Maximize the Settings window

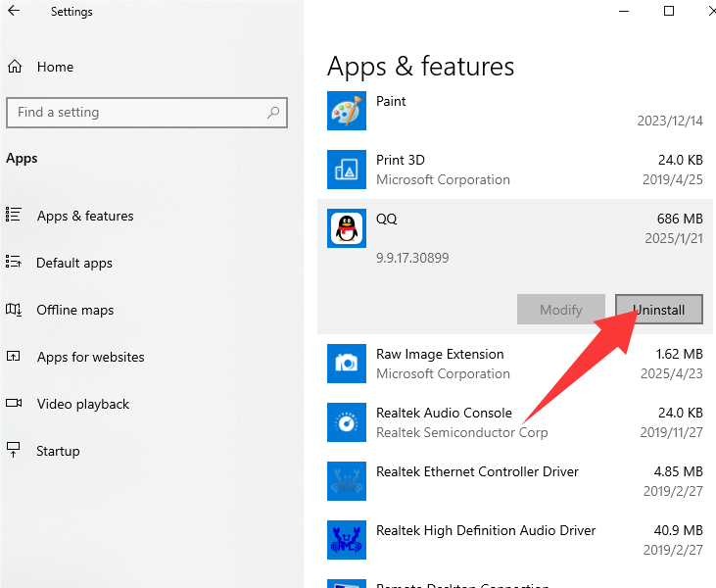coord(669,12)
